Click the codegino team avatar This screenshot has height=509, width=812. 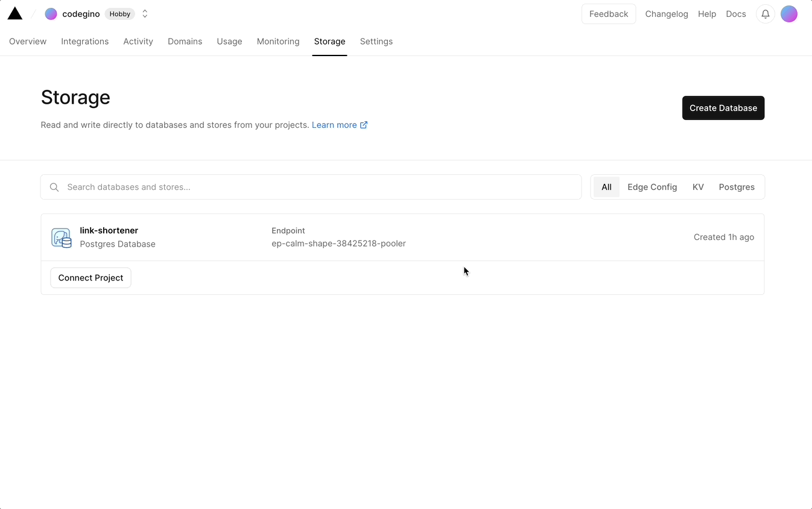pyautogui.click(x=51, y=14)
